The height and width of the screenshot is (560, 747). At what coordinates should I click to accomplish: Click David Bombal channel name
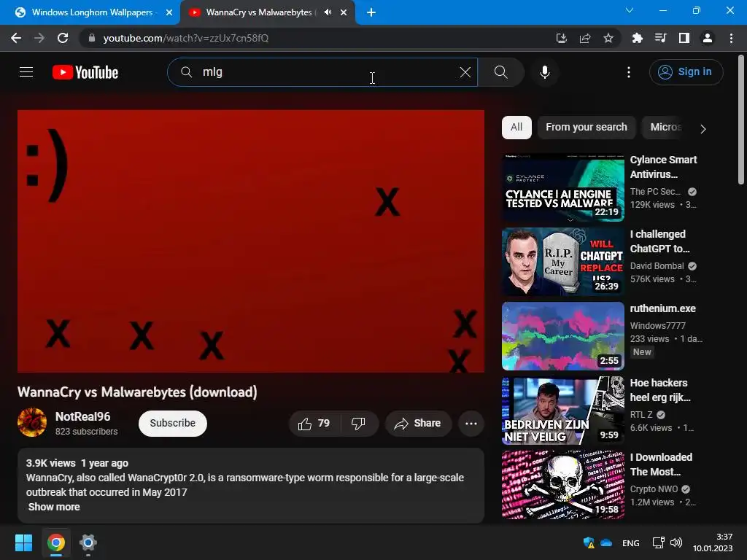click(657, 265)
